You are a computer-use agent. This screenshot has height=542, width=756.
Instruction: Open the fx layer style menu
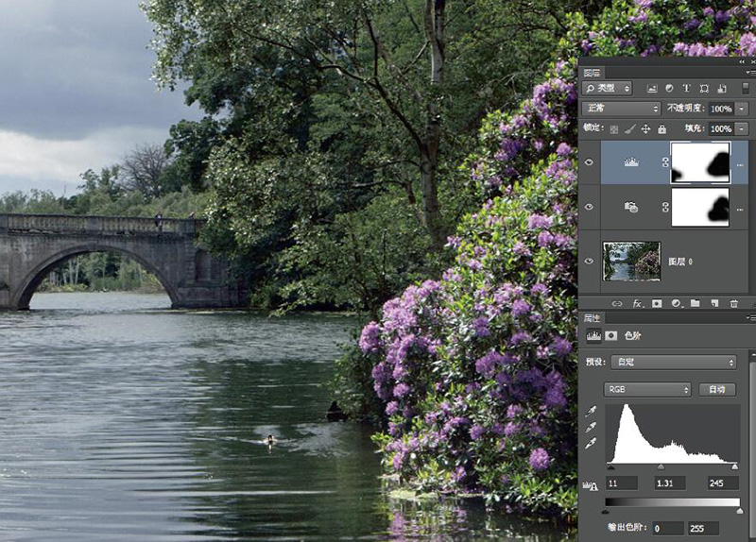(x=637, y=303)
